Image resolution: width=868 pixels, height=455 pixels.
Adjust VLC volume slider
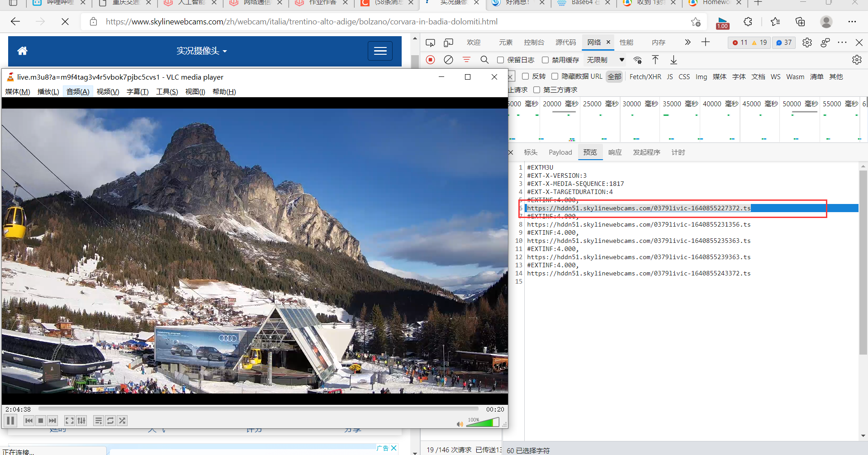click(483, 422)
